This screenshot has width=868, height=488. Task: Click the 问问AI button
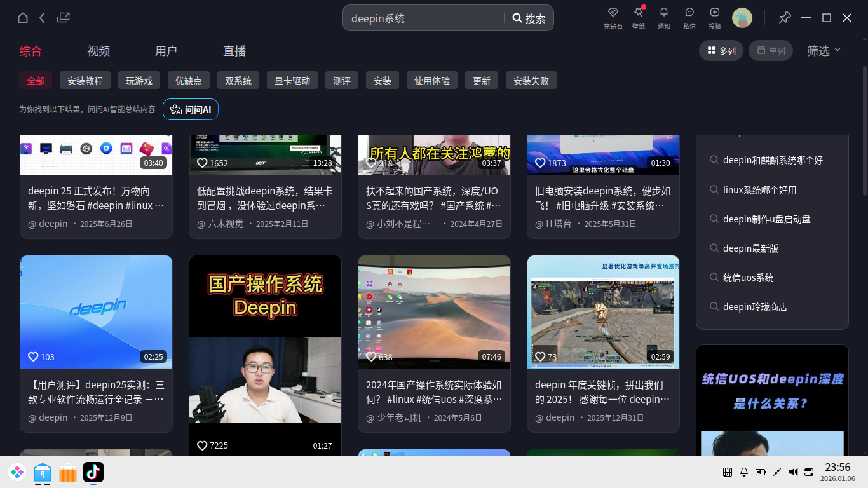pyautogui.click(x=191, y=110)
